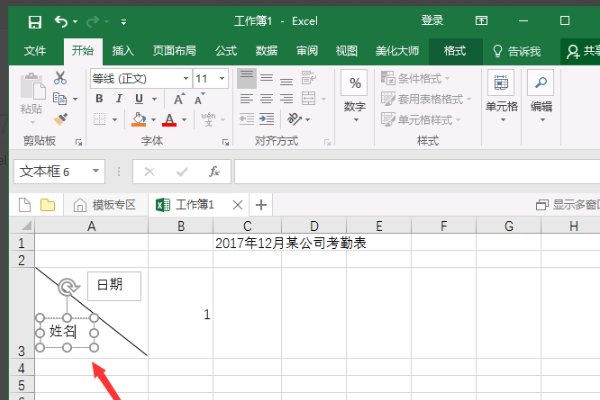The height and width of the screenshot is (400, 600).
Task: Switch to the 格式 Format tab
Action: coord(455,51)
